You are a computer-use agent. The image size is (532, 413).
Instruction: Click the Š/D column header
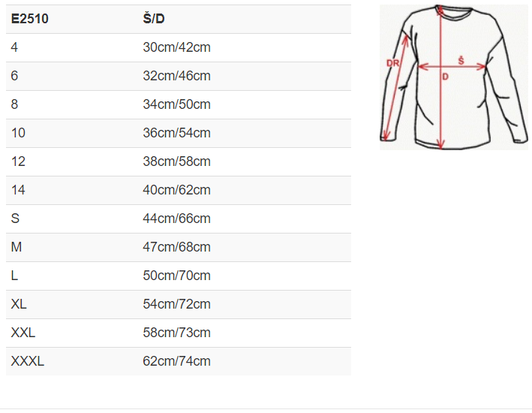tap(155, 19)
